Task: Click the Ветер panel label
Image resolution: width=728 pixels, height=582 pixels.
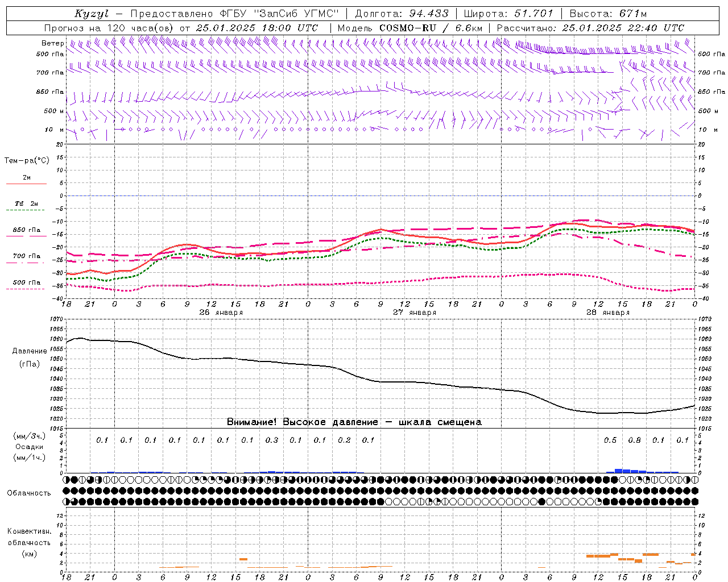Action: (x=52, y=43)
